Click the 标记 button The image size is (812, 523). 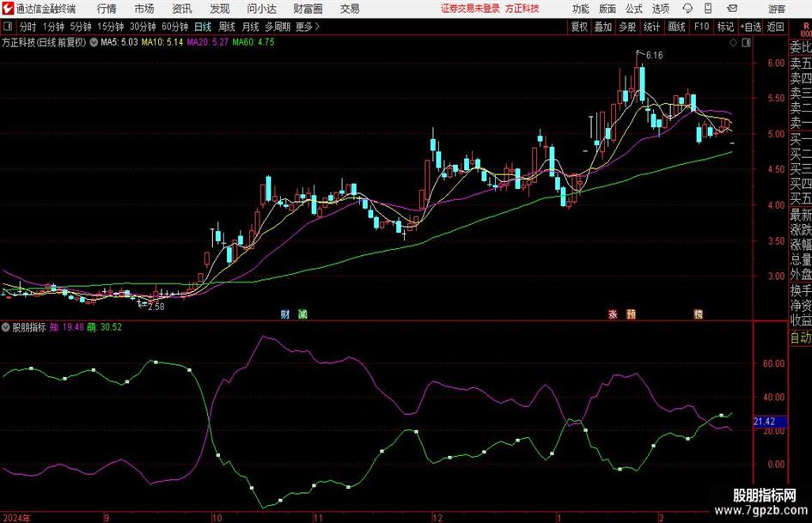click(x=725, y=27)
